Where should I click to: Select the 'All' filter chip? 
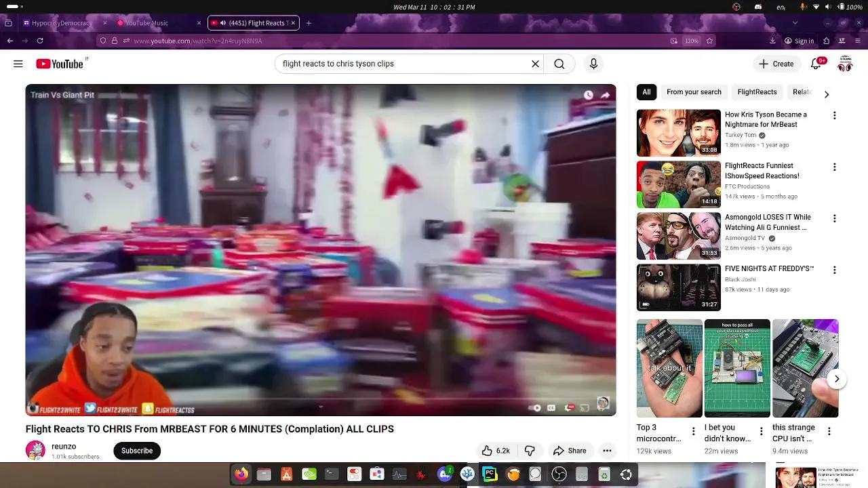click(x=646, y=92)
